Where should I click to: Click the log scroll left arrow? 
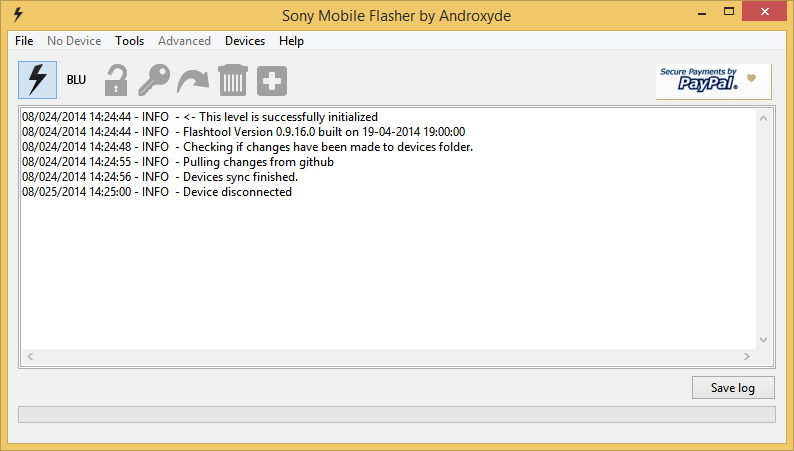30,356
